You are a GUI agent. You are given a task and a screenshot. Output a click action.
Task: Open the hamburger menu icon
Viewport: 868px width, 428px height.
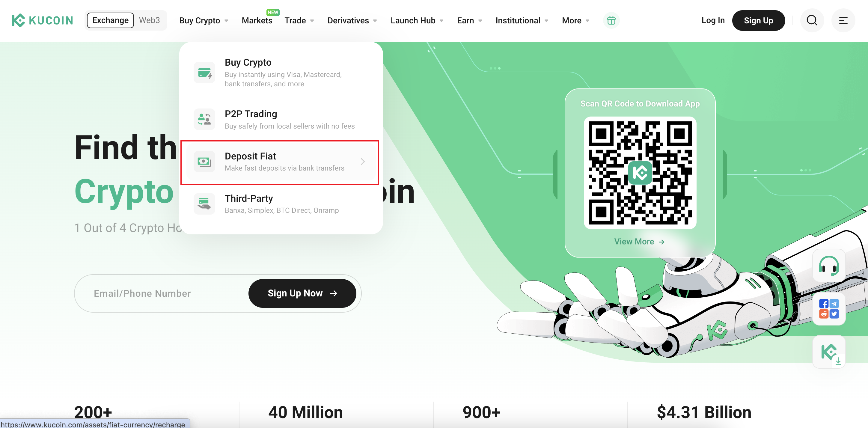point(843,21)
